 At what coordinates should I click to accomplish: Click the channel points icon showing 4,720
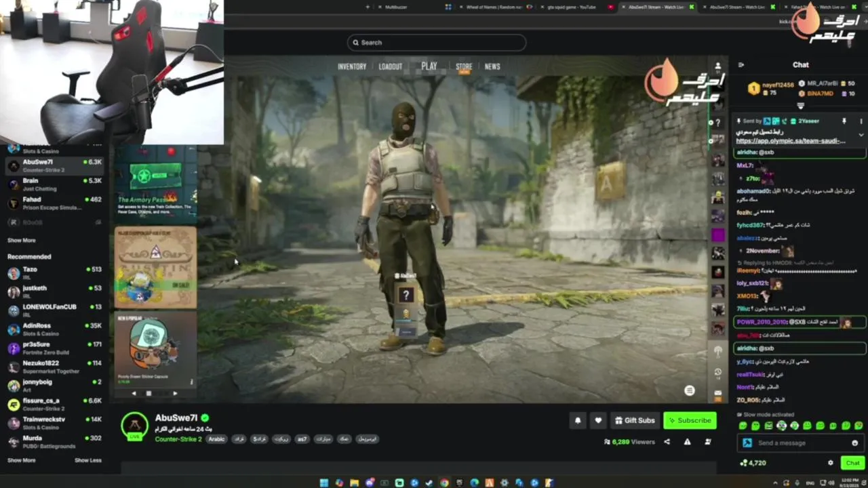744,463
